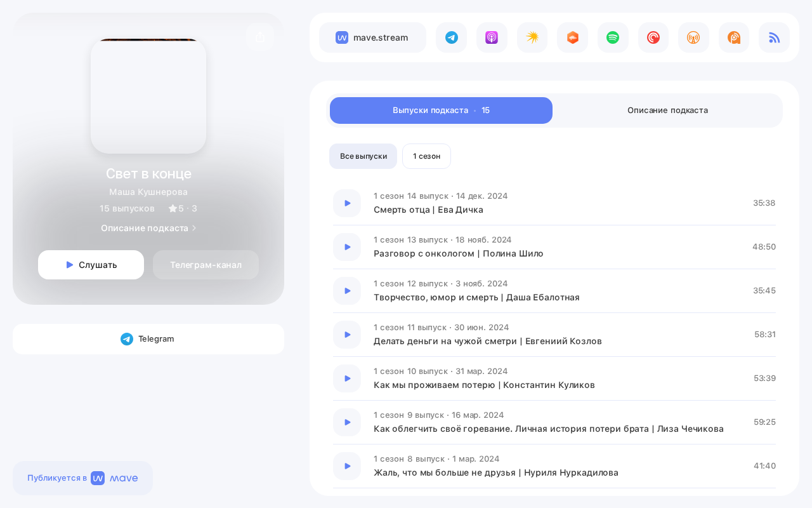
Task: Open the Castbox orange hexagon icon
Action: pos(572,37)
